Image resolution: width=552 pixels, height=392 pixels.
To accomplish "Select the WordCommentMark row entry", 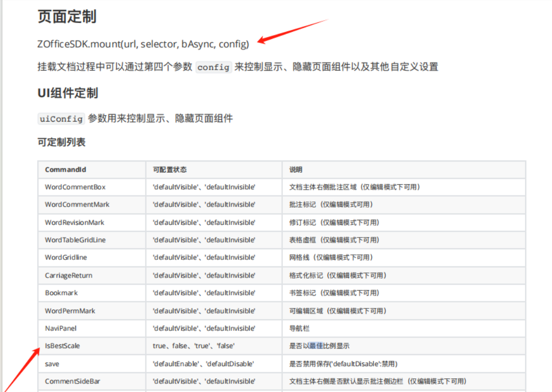I will tap(77, 205).
